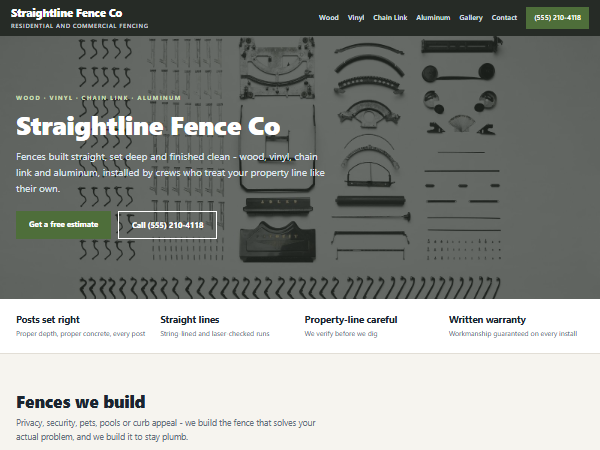Click the hero paragraph about fences built straight
This screenshot has height=450, width=600.
[170, 173]
